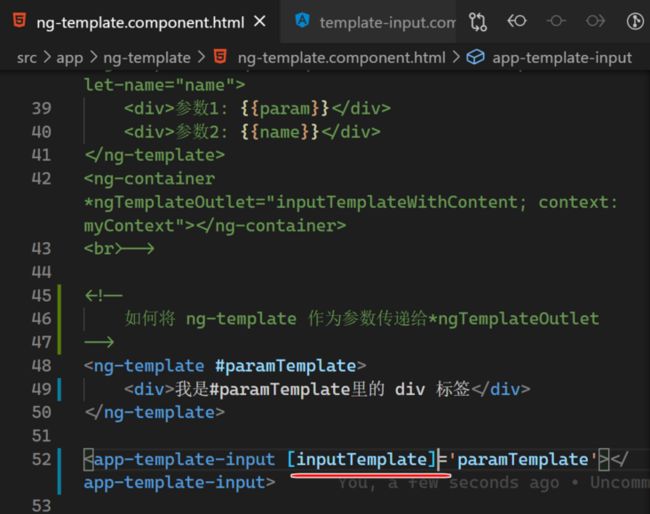The width and height of the screenshot is (650, 514).
Task: Click the {{param}} interpolation on line 39
Action: pyautogui.click(x=284, y=109)
